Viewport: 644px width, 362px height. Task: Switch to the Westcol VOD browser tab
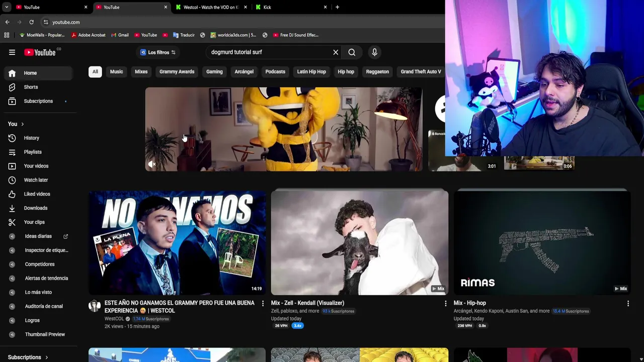point(211,7)
